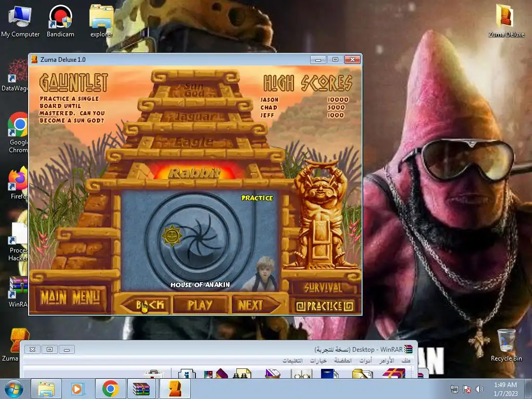Click the HOUSE OF ANAKIN level name
The height and width of the screenshot is (399, 532).
[x=200, y=285]
